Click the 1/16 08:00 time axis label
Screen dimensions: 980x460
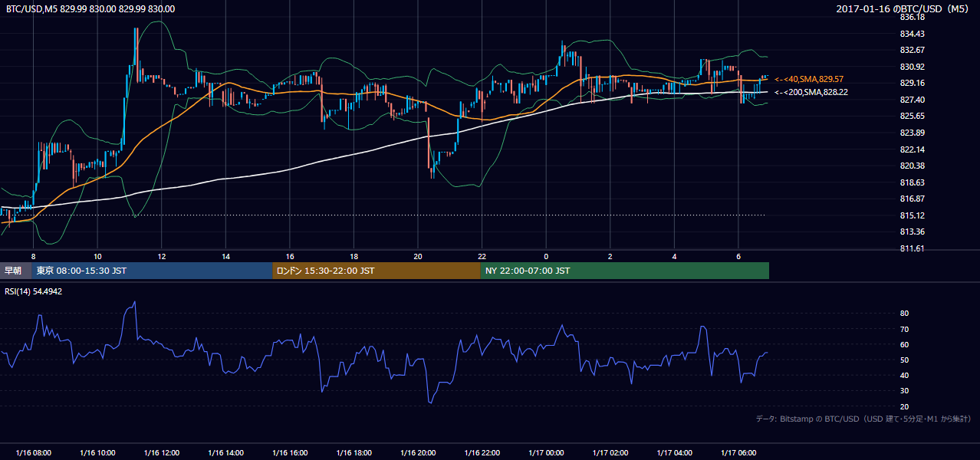(x=33, y=452)
